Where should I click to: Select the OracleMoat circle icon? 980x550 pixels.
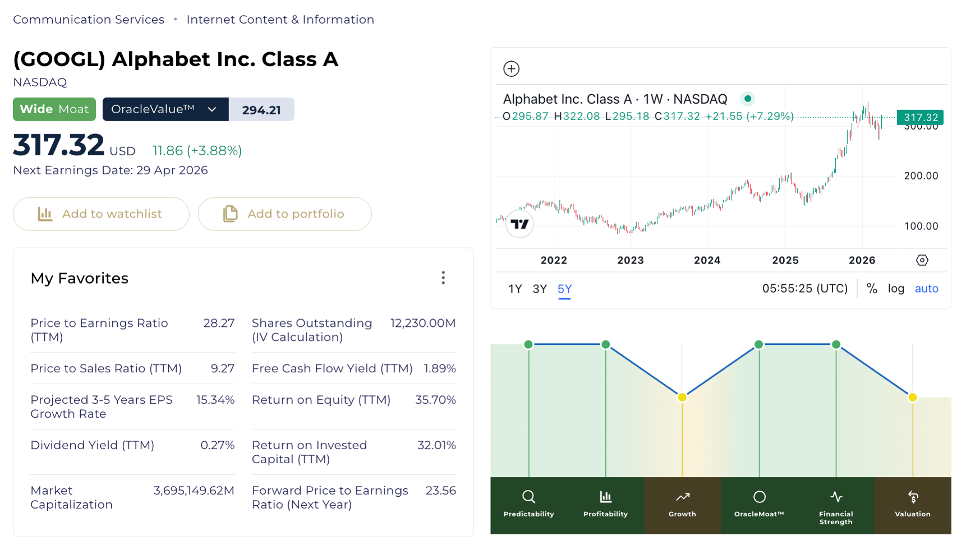pos(759,497)
